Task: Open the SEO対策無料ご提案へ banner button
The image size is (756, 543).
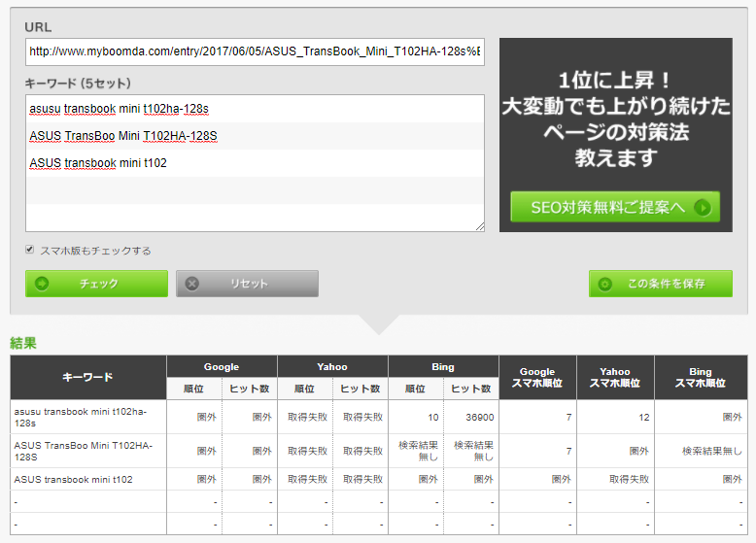Action: tap(615, 207)
